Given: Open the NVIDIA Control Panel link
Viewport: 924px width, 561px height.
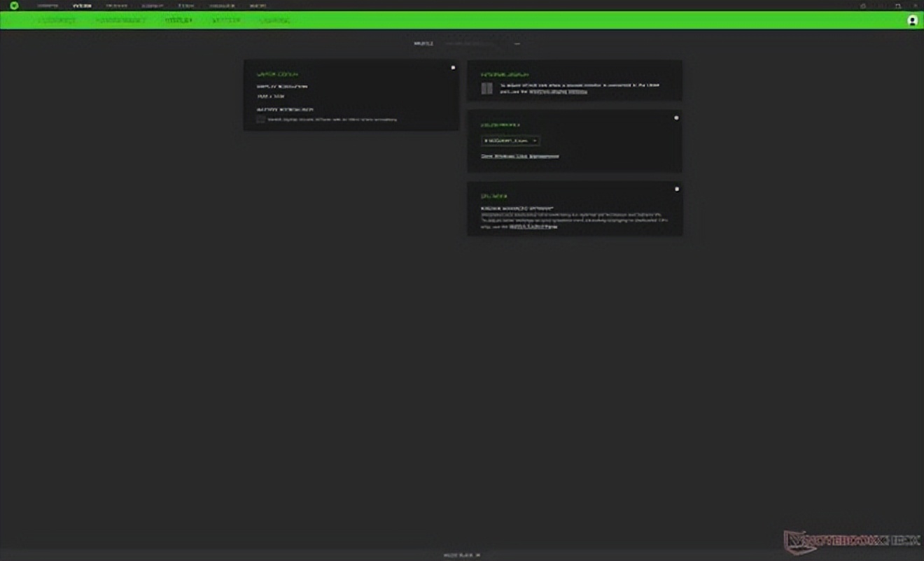Looking at the screenshot, I should [533, 227].
